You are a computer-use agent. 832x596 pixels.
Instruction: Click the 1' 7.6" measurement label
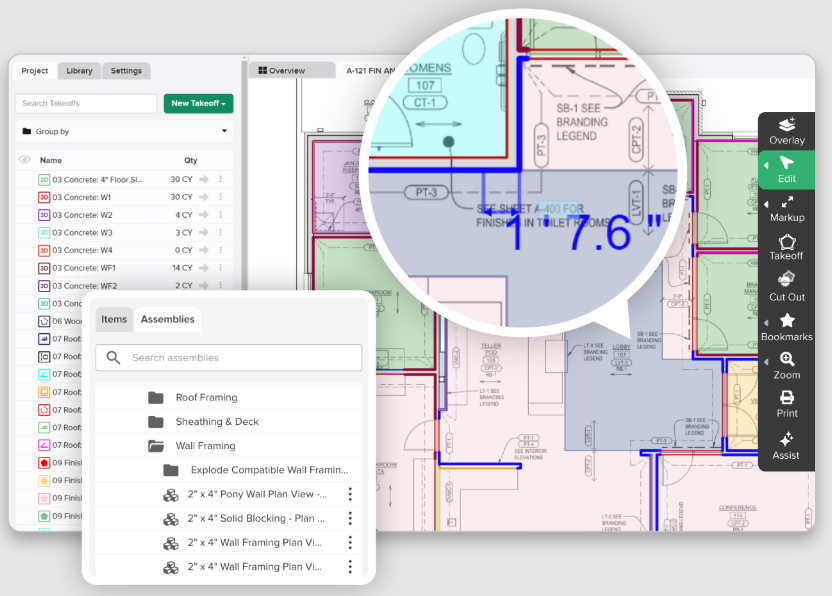pos(582,232)
